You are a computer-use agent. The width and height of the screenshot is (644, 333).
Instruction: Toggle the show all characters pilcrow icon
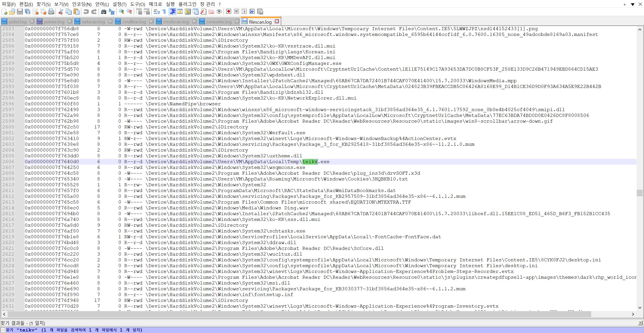pos(164,12)
